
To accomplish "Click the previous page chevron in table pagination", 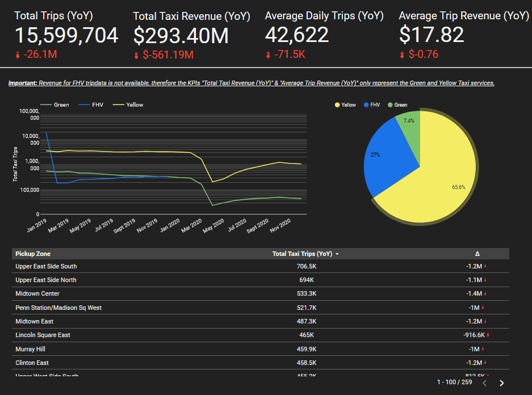I will 485,383.
